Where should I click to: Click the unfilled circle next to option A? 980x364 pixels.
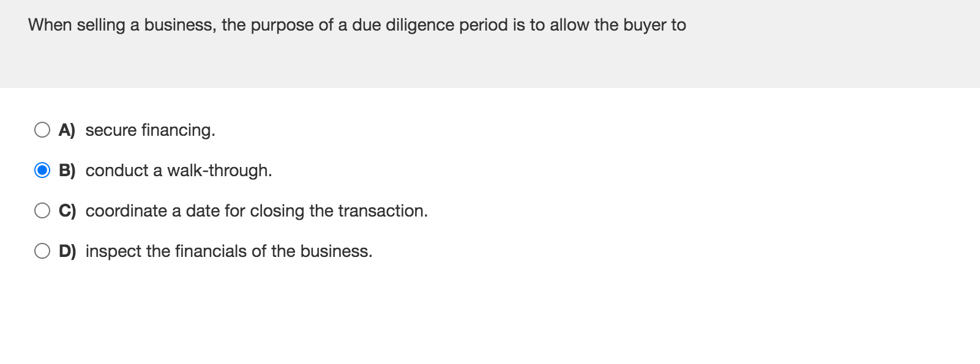click(x=43, y=130)
